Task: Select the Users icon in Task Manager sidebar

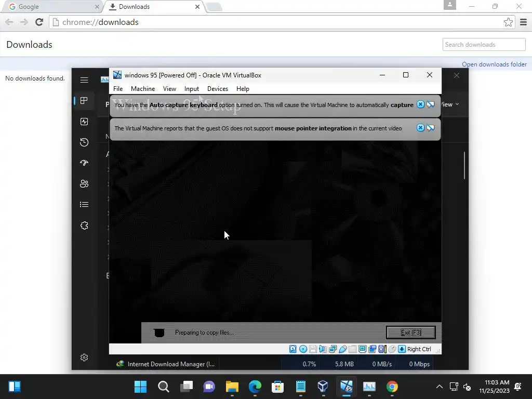Action: tap(84, 183)
